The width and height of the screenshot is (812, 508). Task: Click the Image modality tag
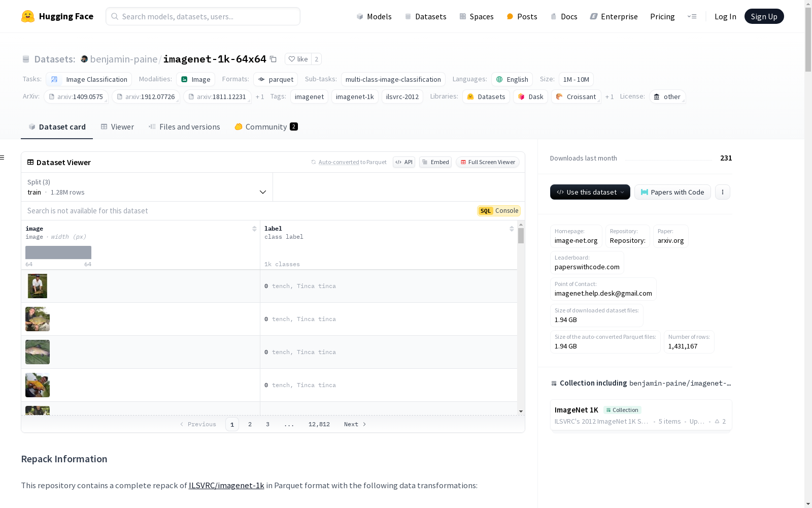[x=196, y=79]
